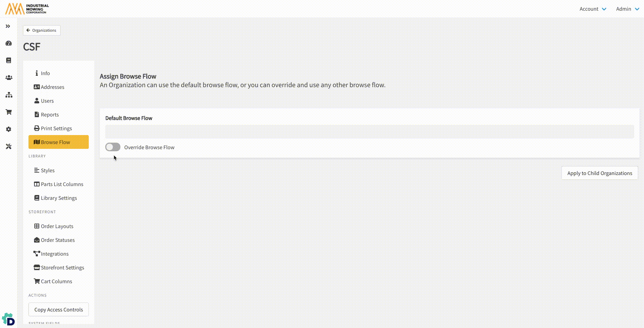
Task: Expand the left sidebar with double chevron
Action: tap(8, 26)
